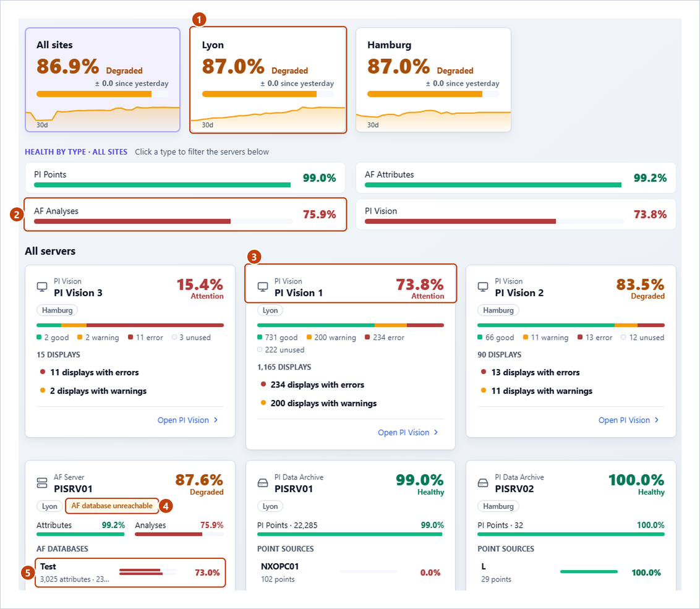700x609 pixels.
Task: Click the PI Vision 2 status bar
Action: click(571, 325)
